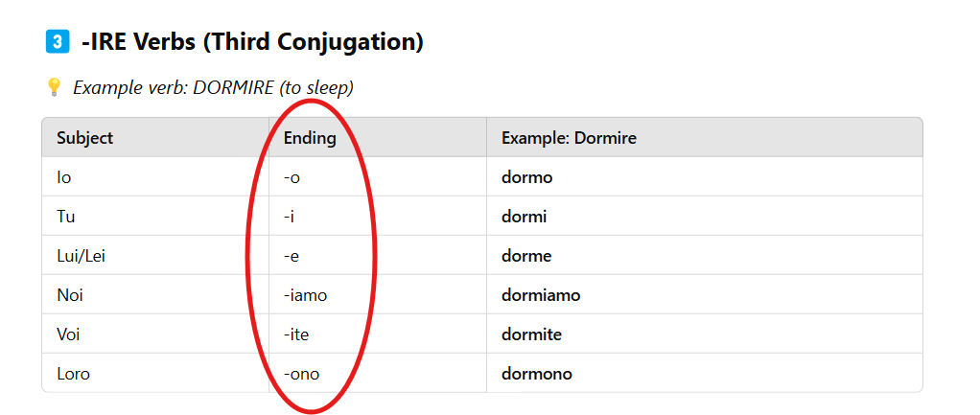This screenshot has width=980, height=415.
Task: Click the bold word "dormiamo"
Action: tap(541, 295)
